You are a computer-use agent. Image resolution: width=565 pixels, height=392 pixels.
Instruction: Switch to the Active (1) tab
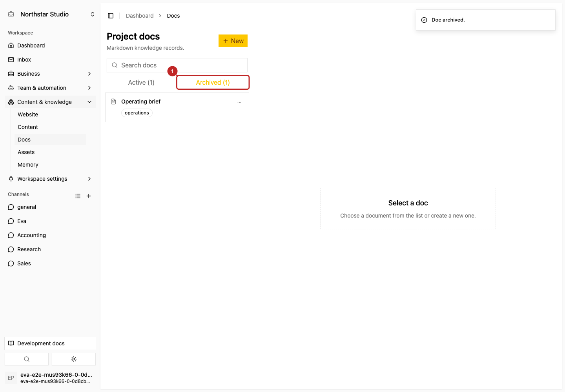coord(141,82)
